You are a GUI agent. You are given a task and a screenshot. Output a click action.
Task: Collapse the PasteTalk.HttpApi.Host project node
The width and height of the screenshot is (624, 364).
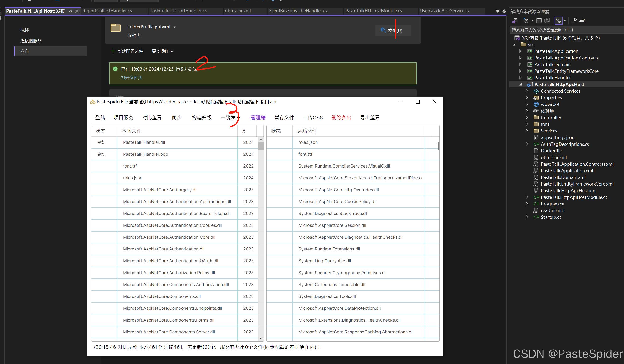(520, 84)
